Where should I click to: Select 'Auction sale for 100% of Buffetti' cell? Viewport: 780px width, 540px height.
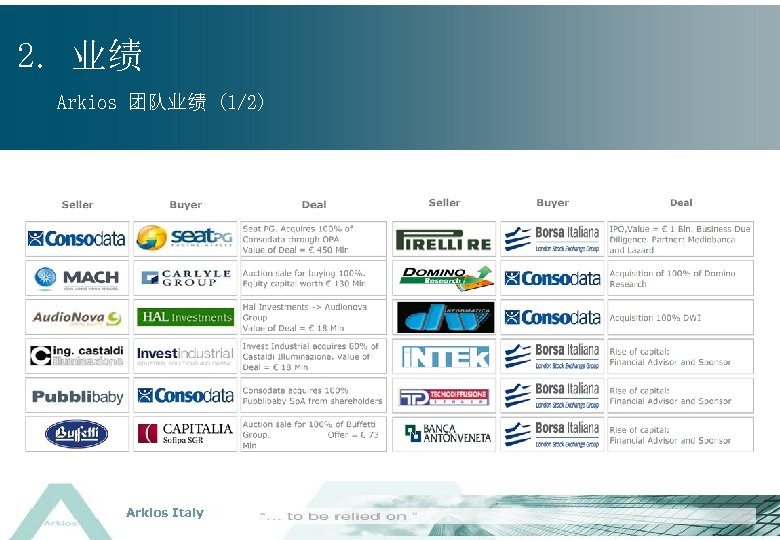(313, 434)
